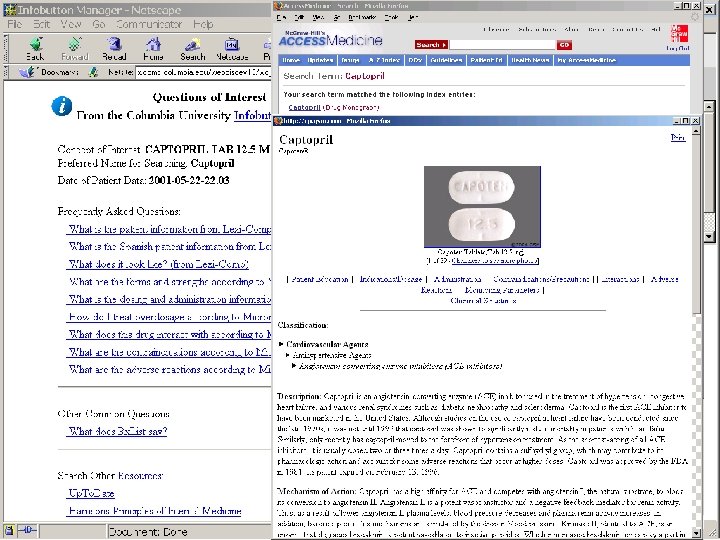
Task: Click the Log Out link on AccessMedicine
Action: (x=677, y=48)
